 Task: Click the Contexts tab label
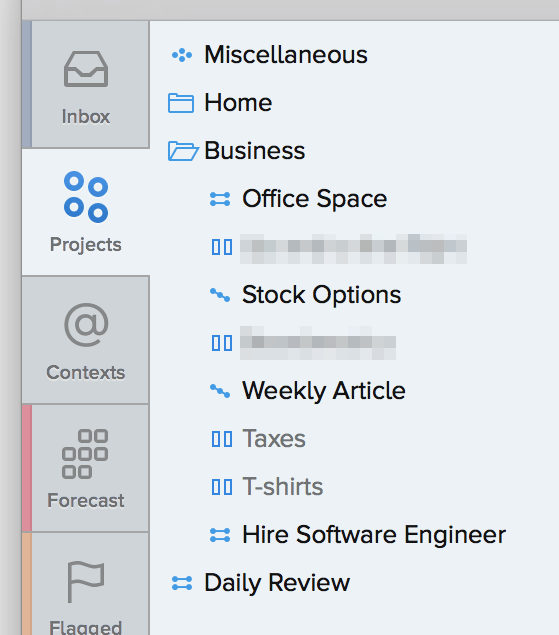pos(86,373)
